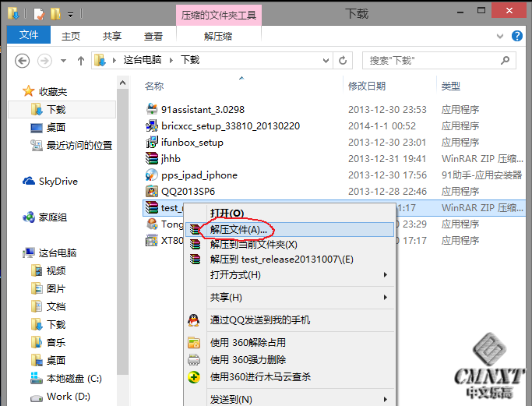Image resolution: width=532 pixels, height=406 pixels.
Task: Click the Work (D:) drive icon
Action: point(37,397)
